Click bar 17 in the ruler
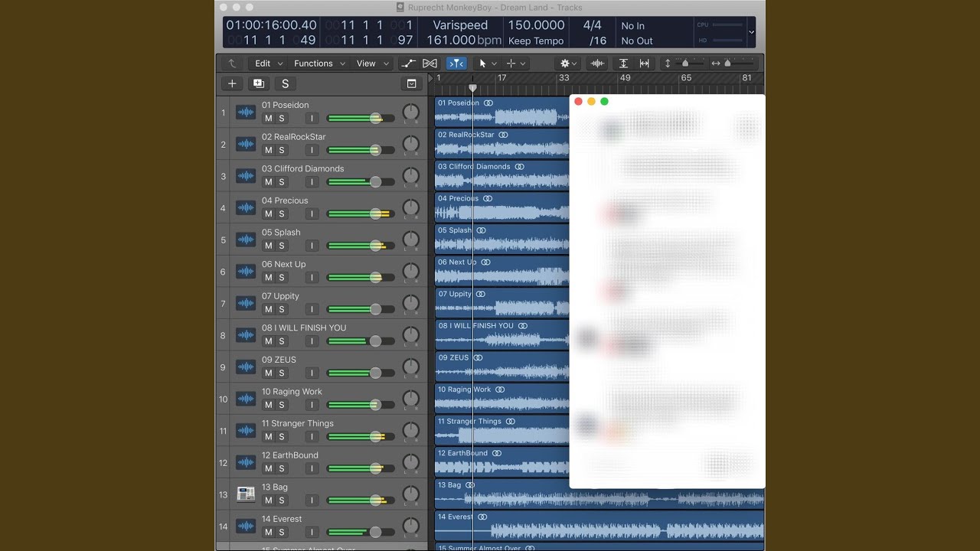The image size is (980, 551). click(x=501, y=78)
